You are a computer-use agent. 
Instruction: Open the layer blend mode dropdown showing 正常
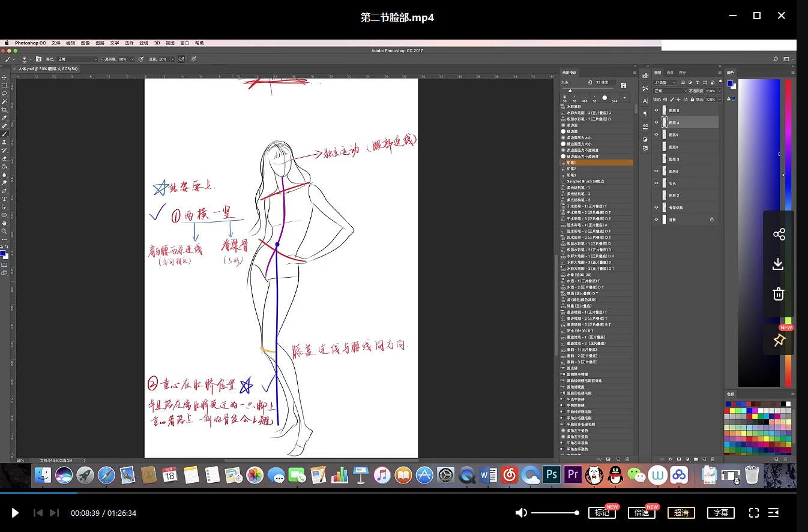[x=669, y=91]
